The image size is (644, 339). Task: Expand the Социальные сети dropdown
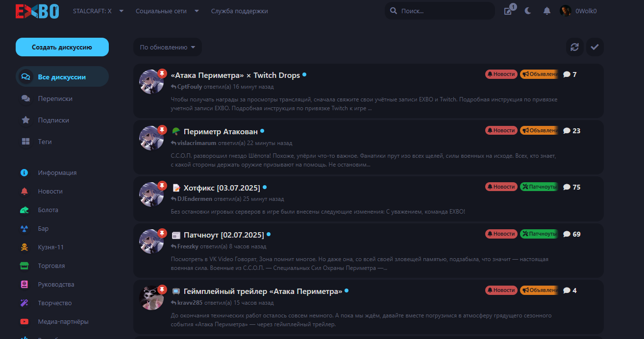[167, 11]
